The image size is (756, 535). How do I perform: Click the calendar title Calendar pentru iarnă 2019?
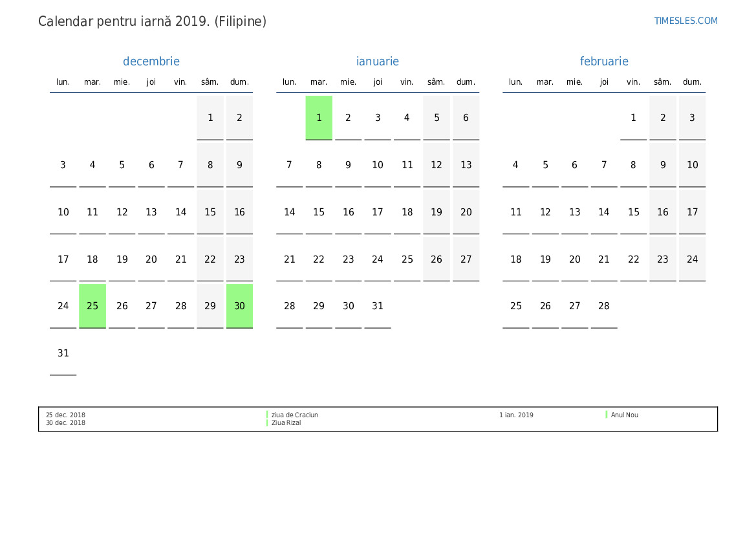[152, 21]
